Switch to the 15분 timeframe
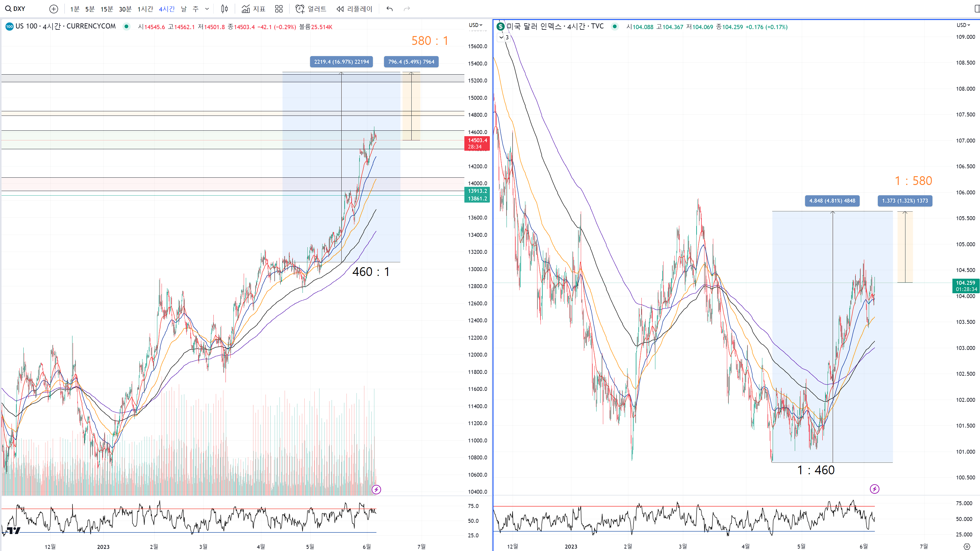 click(106, 9)
